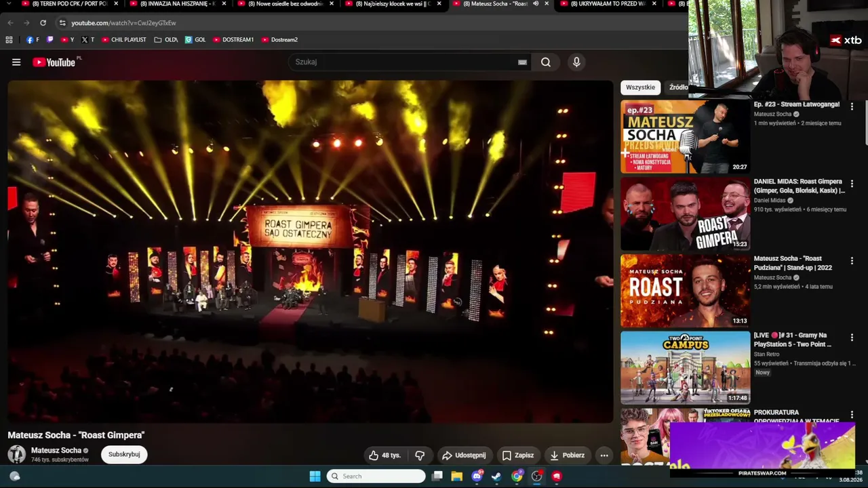868x488 pixels.
Task: Open options for PROKURATURA video
Action: (x=852, y=414)
